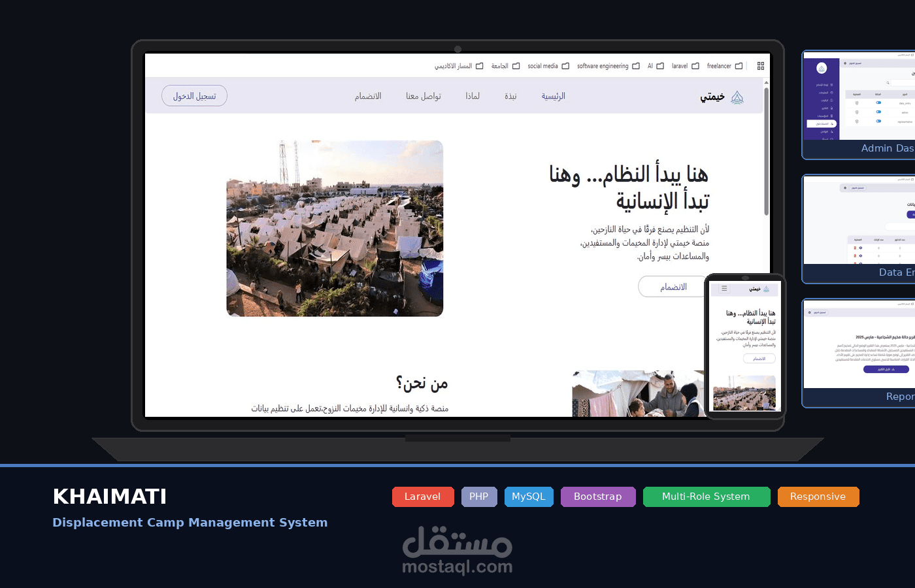Image resolution: width=915 pixels, height=588 pixels.
Task: Click the laptop page vertical scrollbar thumb
Action: click(767, 152)
